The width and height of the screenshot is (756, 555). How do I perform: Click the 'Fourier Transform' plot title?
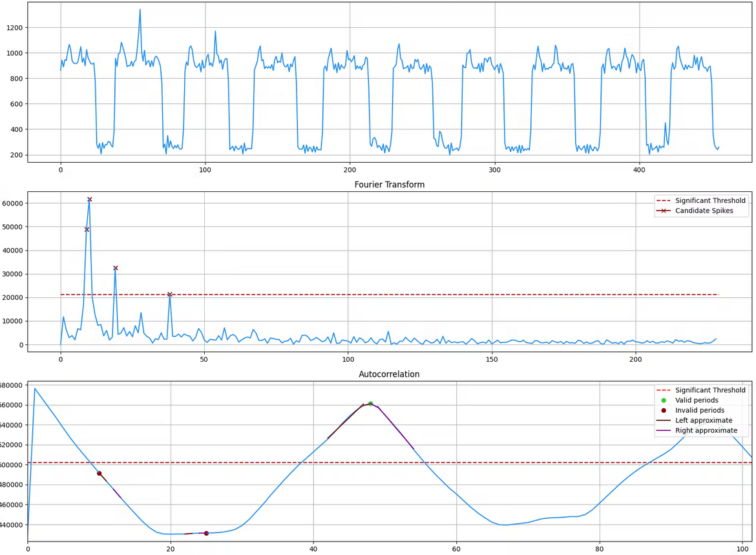[x=389, y=185]
